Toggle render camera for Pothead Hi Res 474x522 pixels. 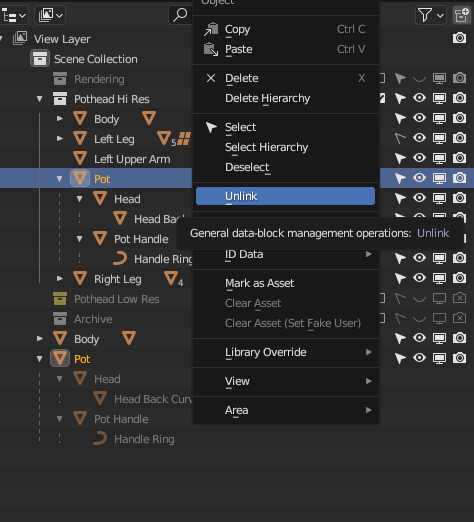pyautogui.click(x=459, y=98)
